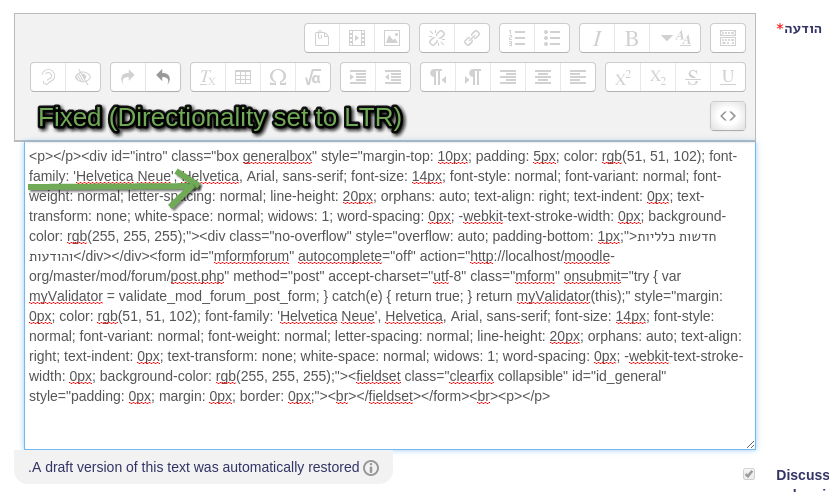Viewport: 829px width, 492px height.
Task: Apply bold formatting with the B button
Action: coord(632,38)
